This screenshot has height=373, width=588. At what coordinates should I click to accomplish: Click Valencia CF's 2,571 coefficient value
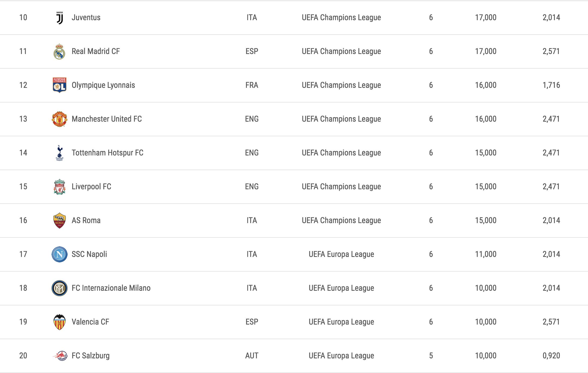(x=551, y=322)
